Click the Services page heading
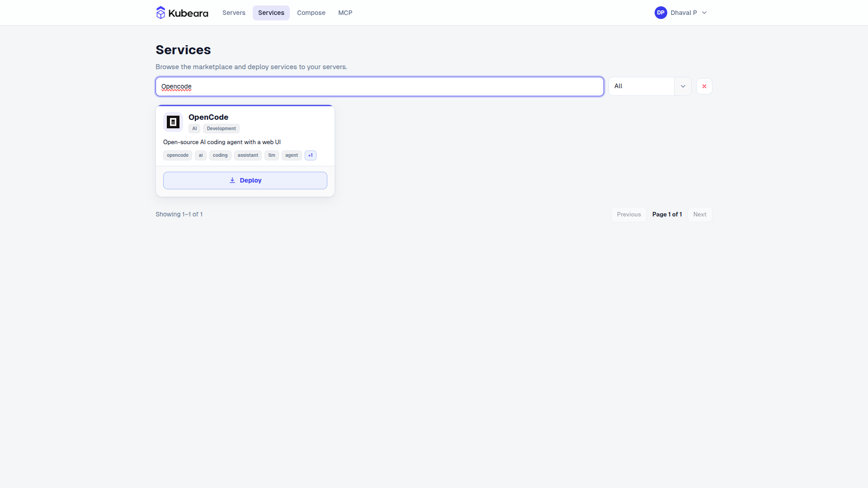The image size is (868, 488). click(183, 50)
